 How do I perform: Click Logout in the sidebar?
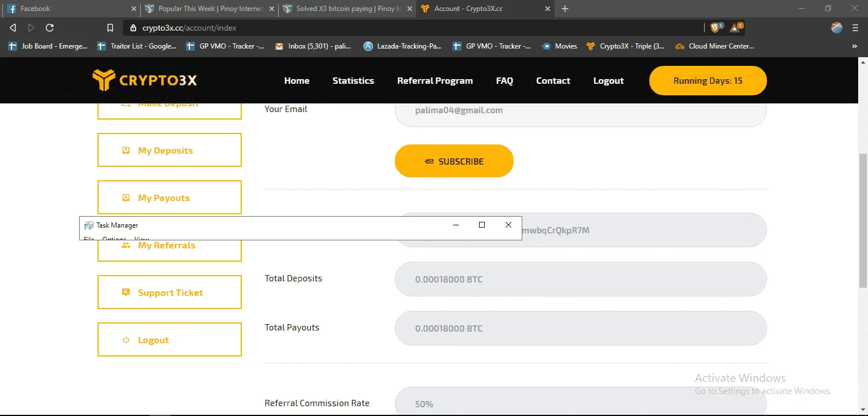pyautogui.click(x=170, y=340)
